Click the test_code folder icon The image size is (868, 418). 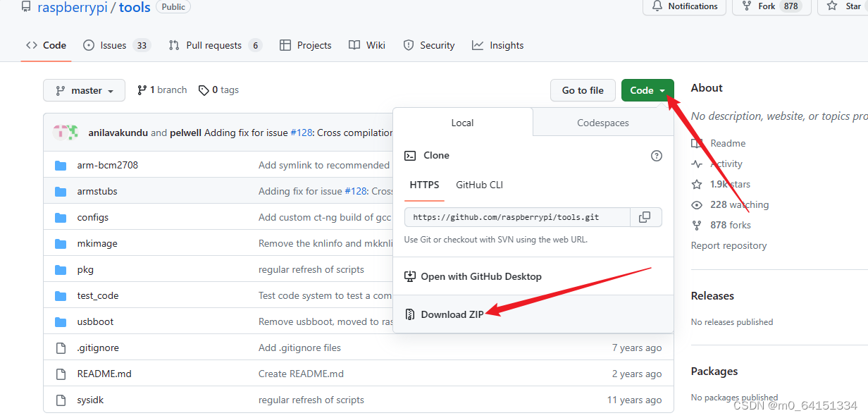click(x=61, y=296)
